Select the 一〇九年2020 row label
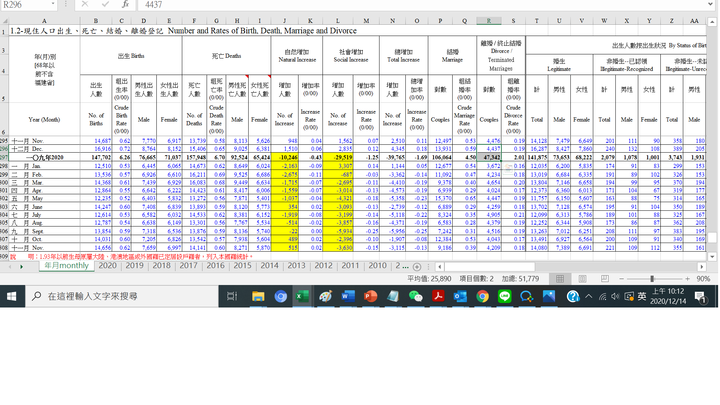This screenshot has width=720, height=405. [44, 157]
